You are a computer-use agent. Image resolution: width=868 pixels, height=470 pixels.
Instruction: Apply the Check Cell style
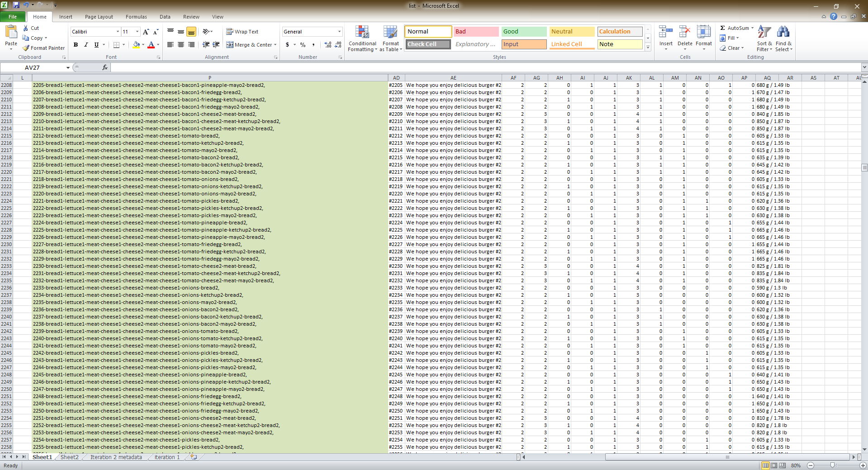click(428, 44)
